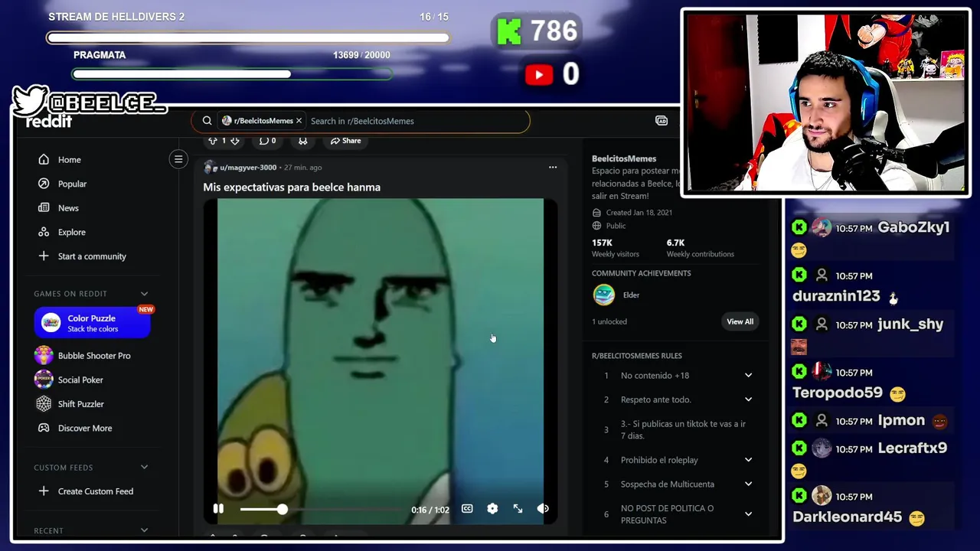The width and height of the screenshot is (980, 551).
Task: Click the Advertise icon in Reddit header
Action: pos(661,121)
